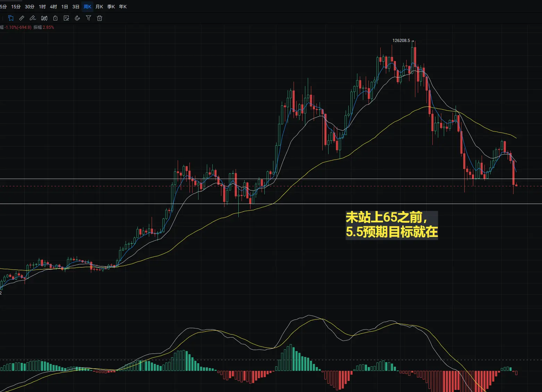542x392 pixels.
Task: Switch to the 3日 timeframe
Action: (x=76, y=7)
